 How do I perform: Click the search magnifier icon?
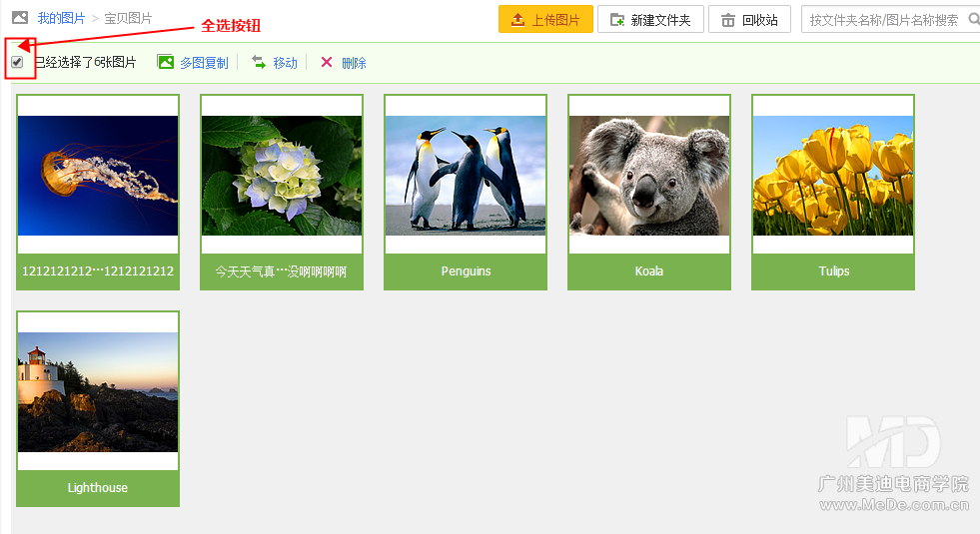pyautogui.click(x=973, y=19)
